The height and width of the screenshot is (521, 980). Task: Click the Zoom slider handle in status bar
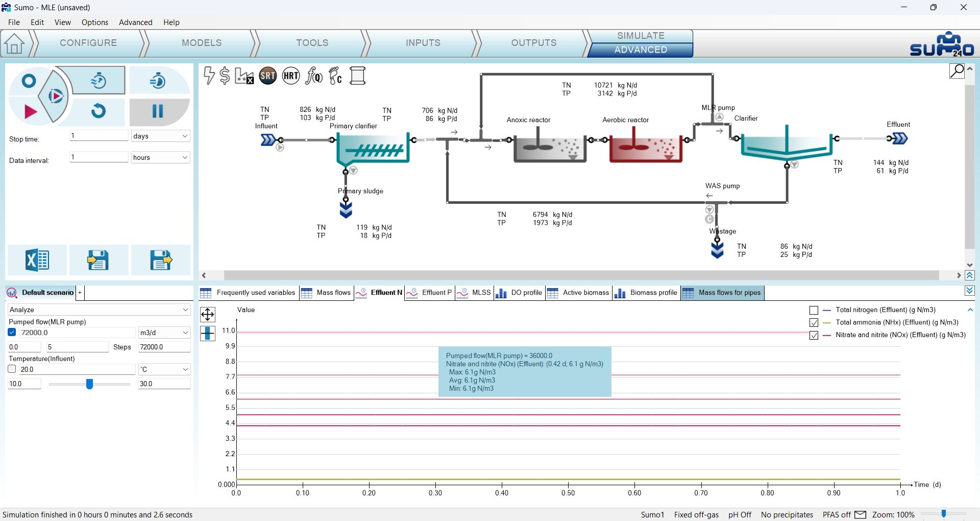944,514
